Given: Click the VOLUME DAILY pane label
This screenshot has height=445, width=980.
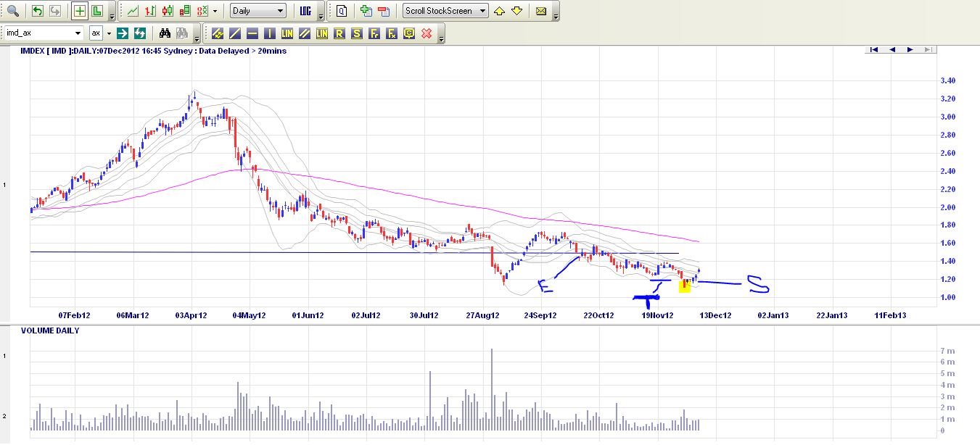Looking at the screenshot, I should pos(50,330).
